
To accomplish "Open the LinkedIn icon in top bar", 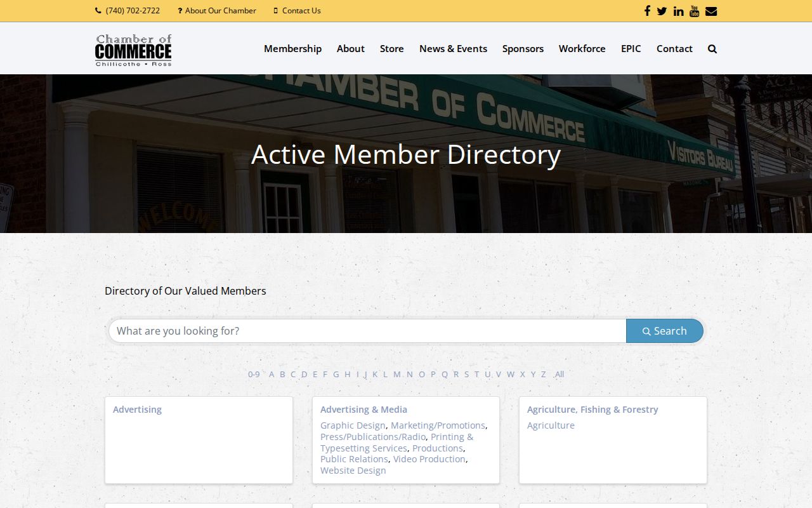I will (x=679, y=11).
